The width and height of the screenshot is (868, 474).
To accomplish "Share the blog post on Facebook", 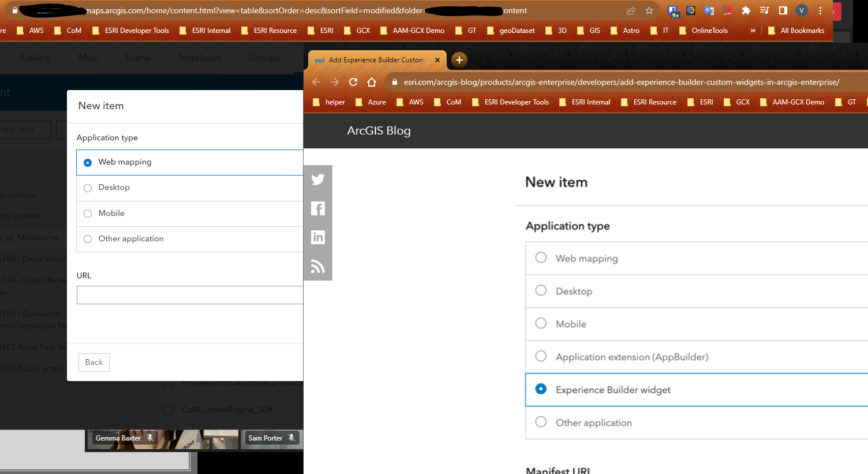I will [318, 208].
